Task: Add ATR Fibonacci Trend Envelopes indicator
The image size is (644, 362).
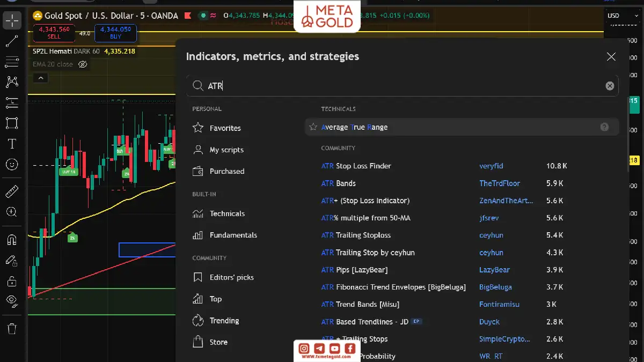Action: (393, 287)
